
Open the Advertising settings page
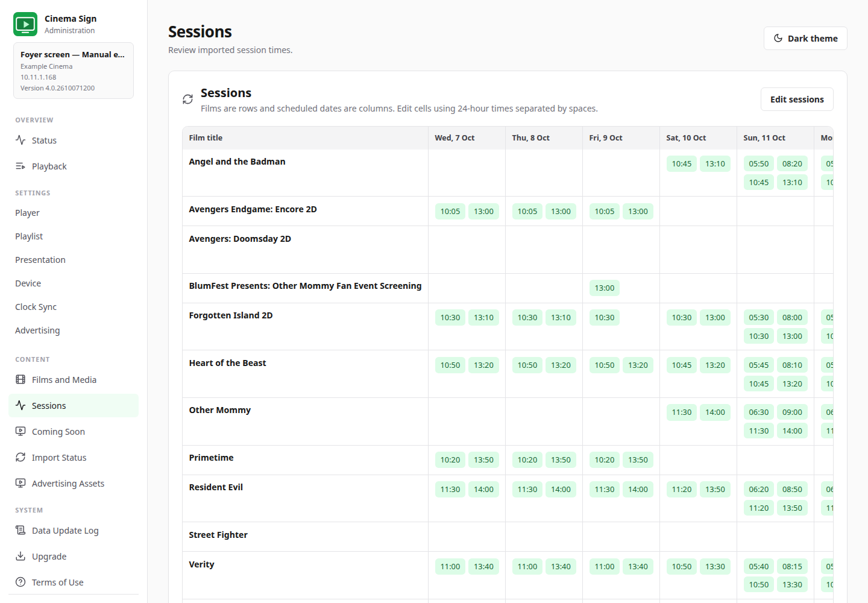tap(74, 330)
